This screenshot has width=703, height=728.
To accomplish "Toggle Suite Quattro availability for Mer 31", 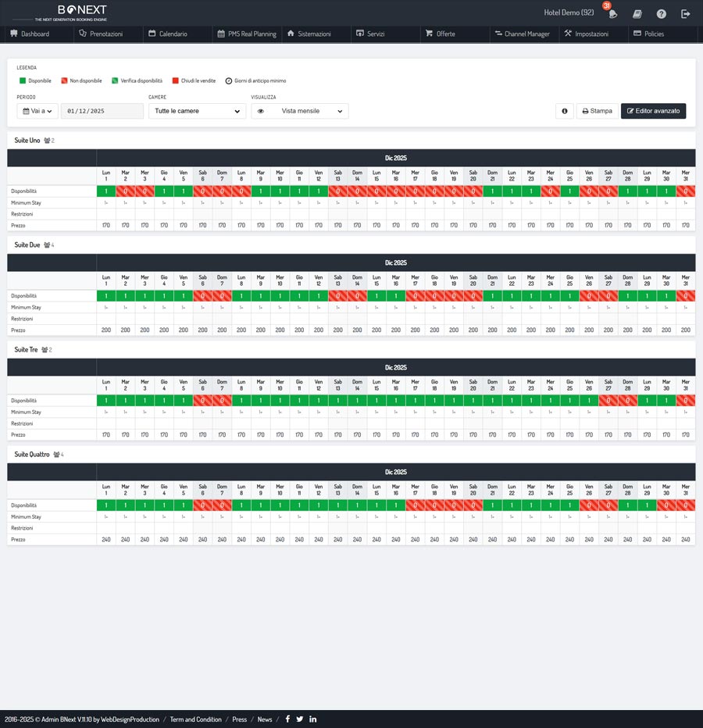I will (685, 505).
